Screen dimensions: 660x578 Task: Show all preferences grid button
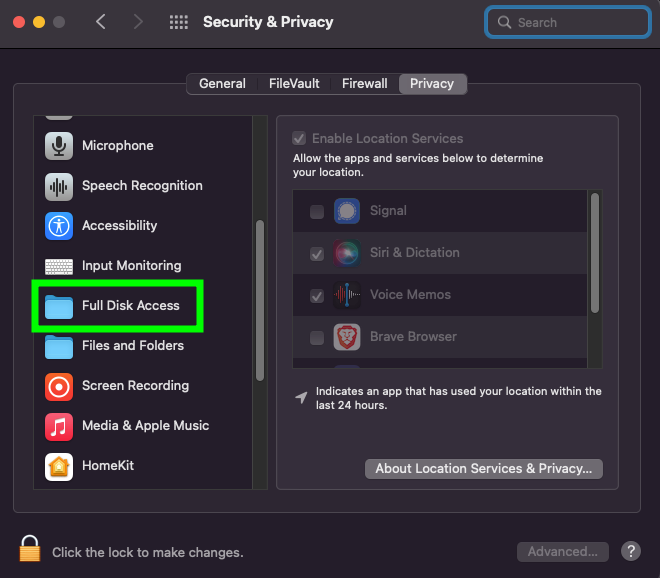coord(179,22)
